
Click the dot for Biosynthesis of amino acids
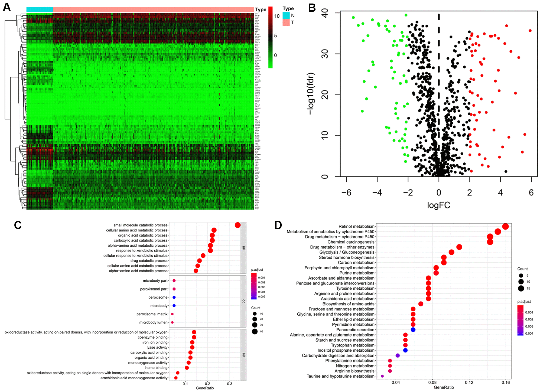[x=421, y=304]
